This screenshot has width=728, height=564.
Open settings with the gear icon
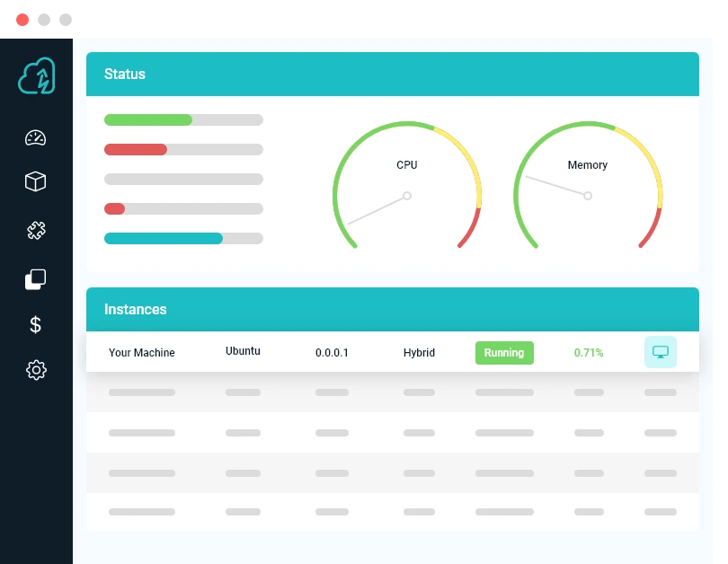36,370
